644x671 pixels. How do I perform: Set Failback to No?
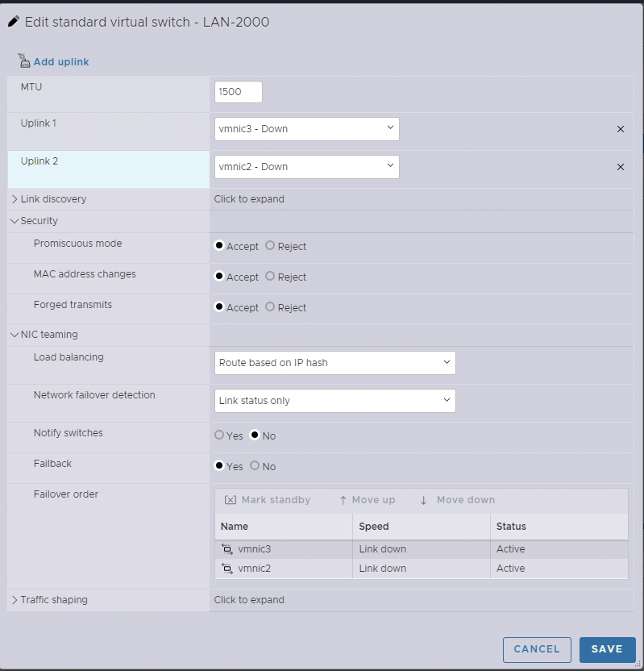click(255, 466)
